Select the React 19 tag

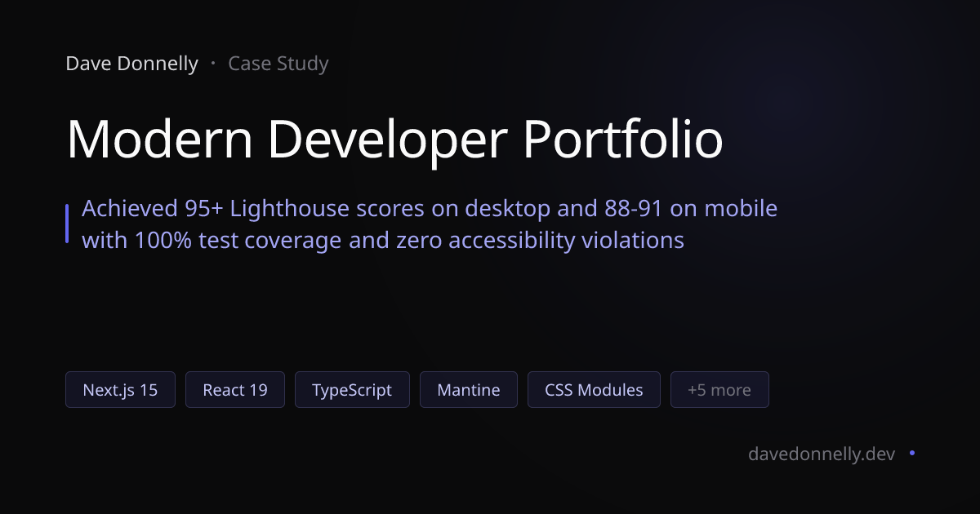235,390
